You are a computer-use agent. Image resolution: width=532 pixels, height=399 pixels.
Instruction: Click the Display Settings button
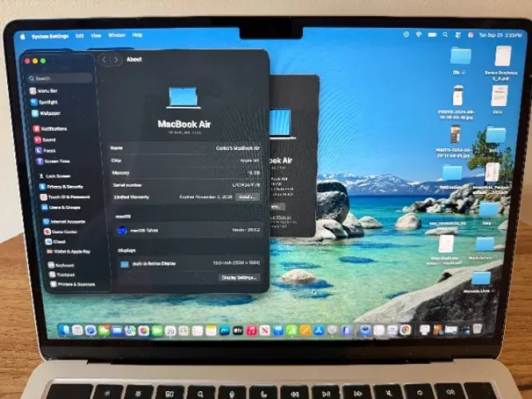click(x=239, y=278)
